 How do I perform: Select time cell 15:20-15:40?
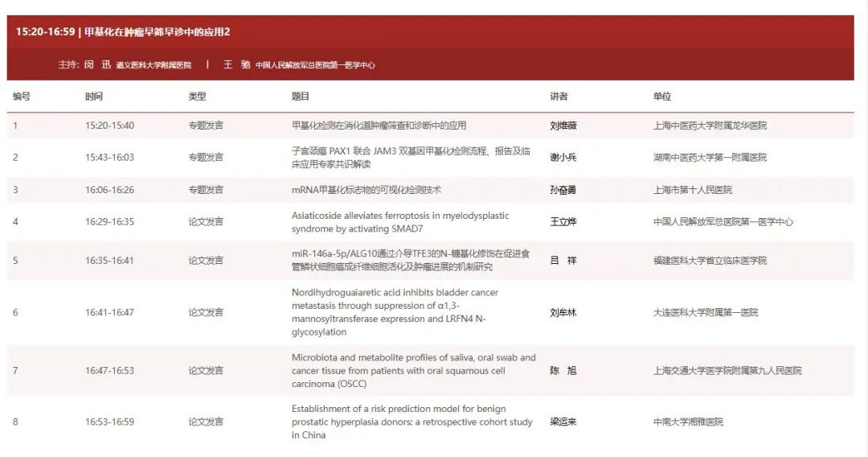(109, 126)
